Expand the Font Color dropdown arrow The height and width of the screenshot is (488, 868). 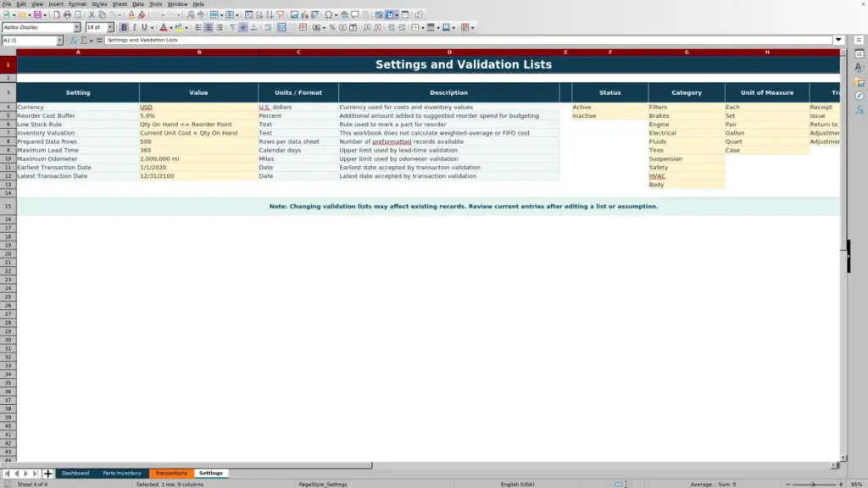coord(171,28)
